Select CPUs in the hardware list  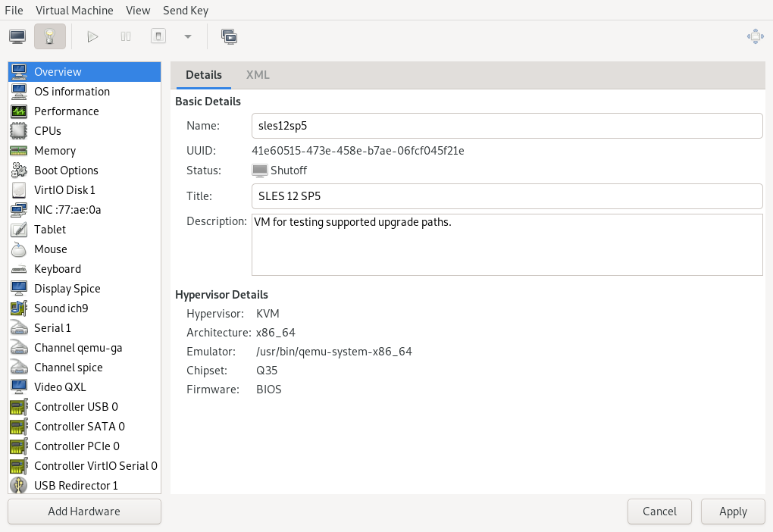(x=48, y=131)
